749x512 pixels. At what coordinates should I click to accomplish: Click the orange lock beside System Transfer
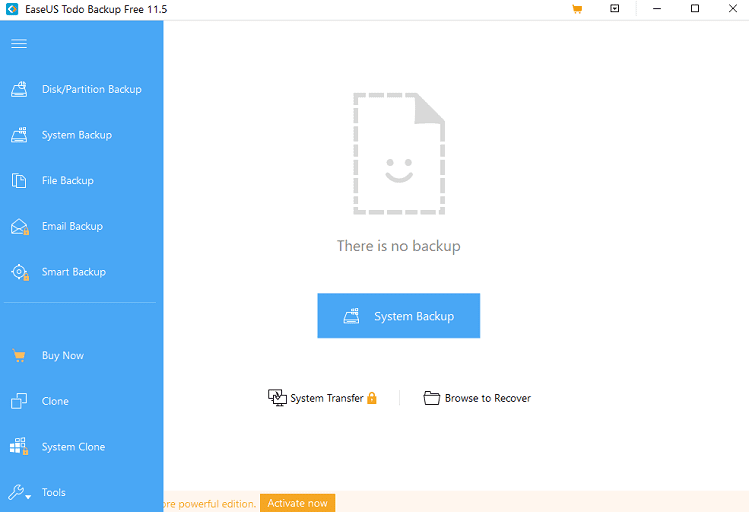tap(372, 398)
